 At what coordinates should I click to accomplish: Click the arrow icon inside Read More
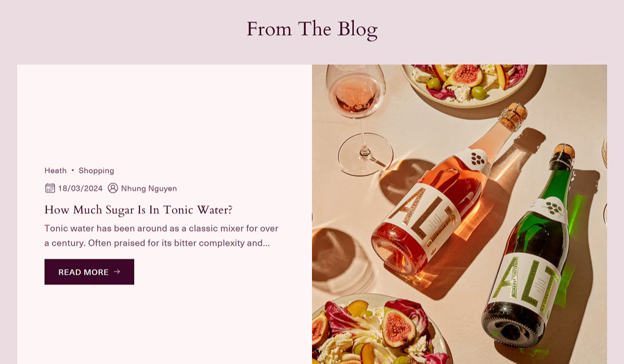(117, 271)
